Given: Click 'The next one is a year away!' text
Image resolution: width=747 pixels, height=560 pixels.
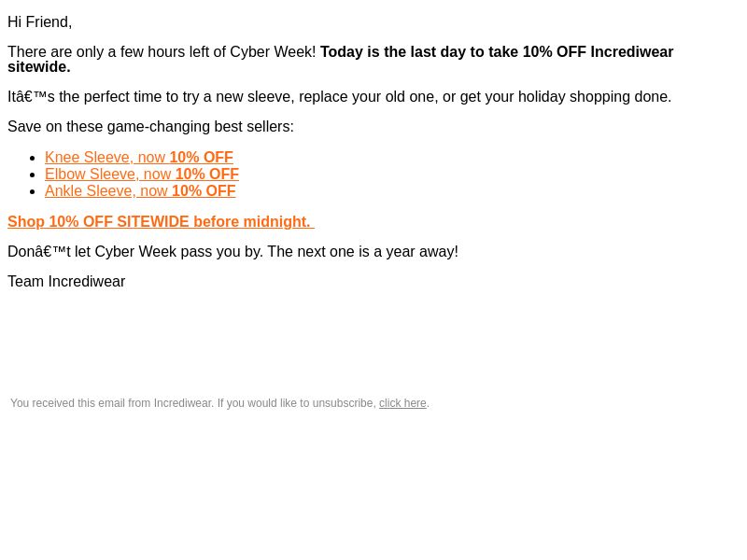Looking at the screenshot, I should coord(362,252).
